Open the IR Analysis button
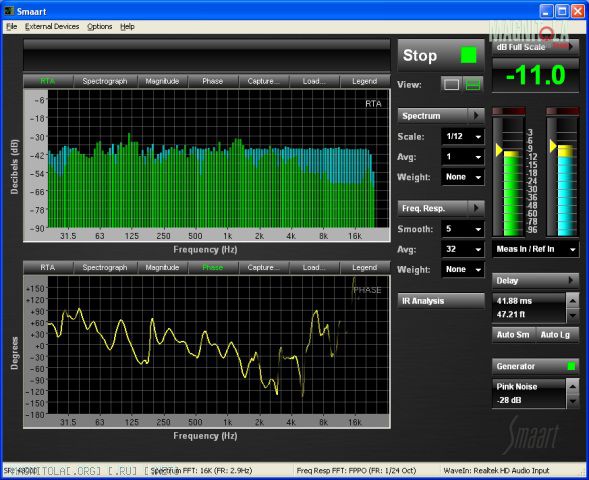589x480 pixels. point(441,301)
